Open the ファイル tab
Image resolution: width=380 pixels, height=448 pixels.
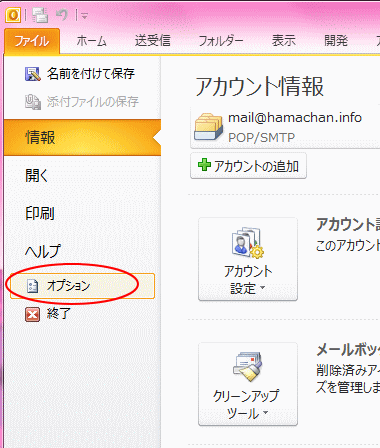pyautogui.click(x=32, y=41)
